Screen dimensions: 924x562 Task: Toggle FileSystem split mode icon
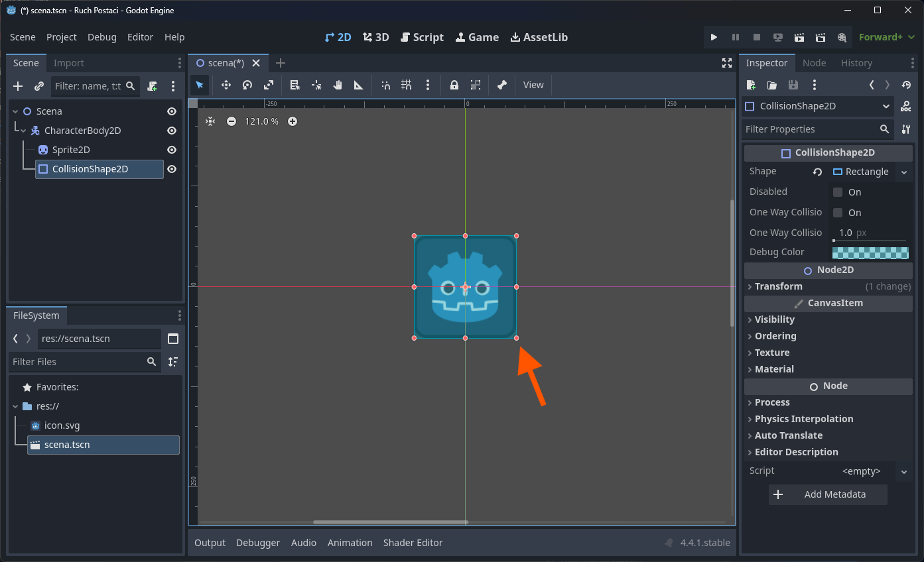[x=173, y=339]
